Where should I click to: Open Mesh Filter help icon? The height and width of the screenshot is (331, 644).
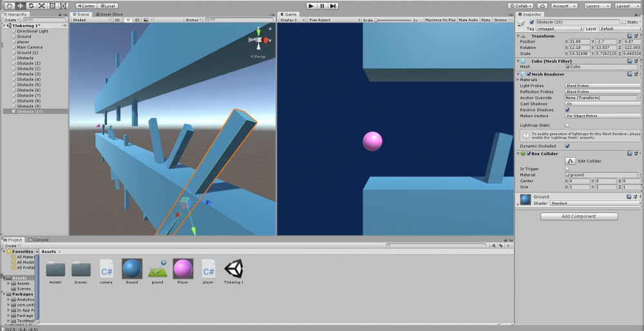tap(630, 61)
